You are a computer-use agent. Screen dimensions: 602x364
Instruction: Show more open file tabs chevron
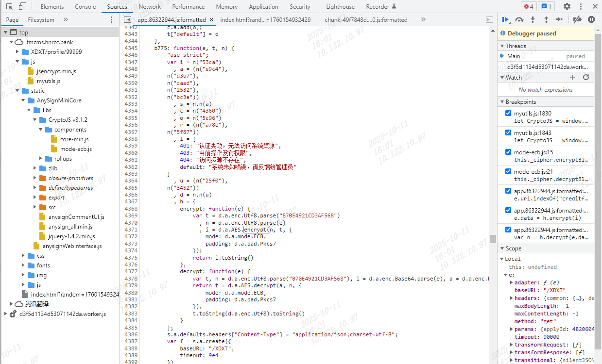tap(423, 20)
